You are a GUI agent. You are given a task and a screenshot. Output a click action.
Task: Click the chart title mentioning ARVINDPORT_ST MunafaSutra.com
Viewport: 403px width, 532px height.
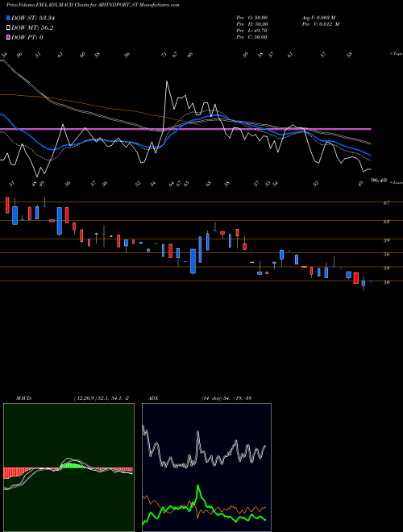(x=93, y=5)
